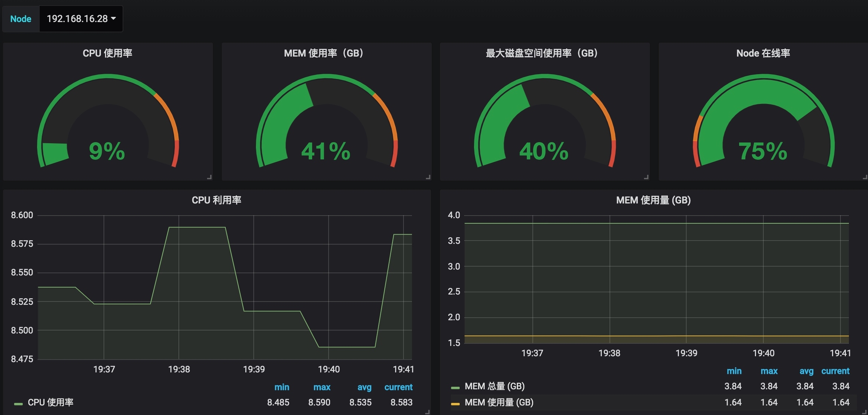Click the Node variable label

(21, 19)
